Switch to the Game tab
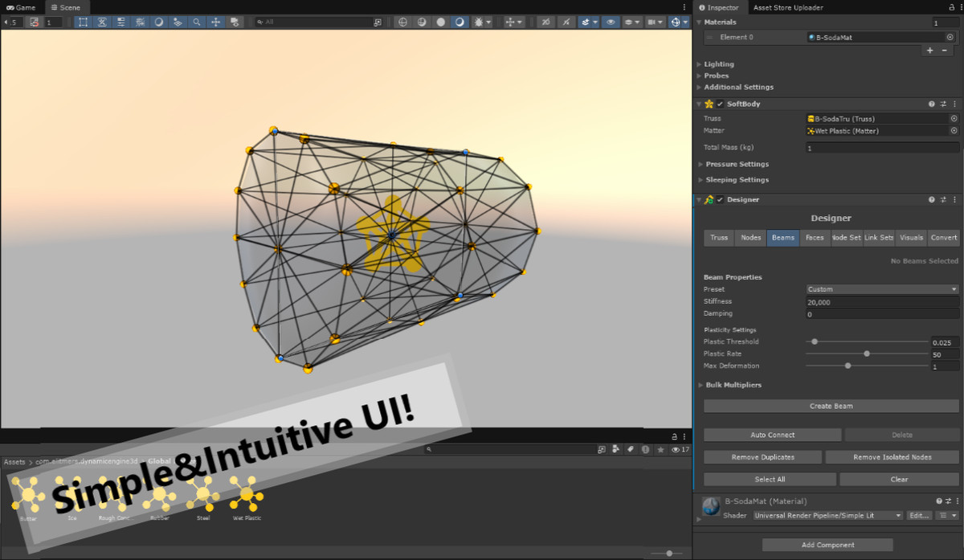Image resolution: width=964 pixels, height=560 pixels. [x=22, y=7]
